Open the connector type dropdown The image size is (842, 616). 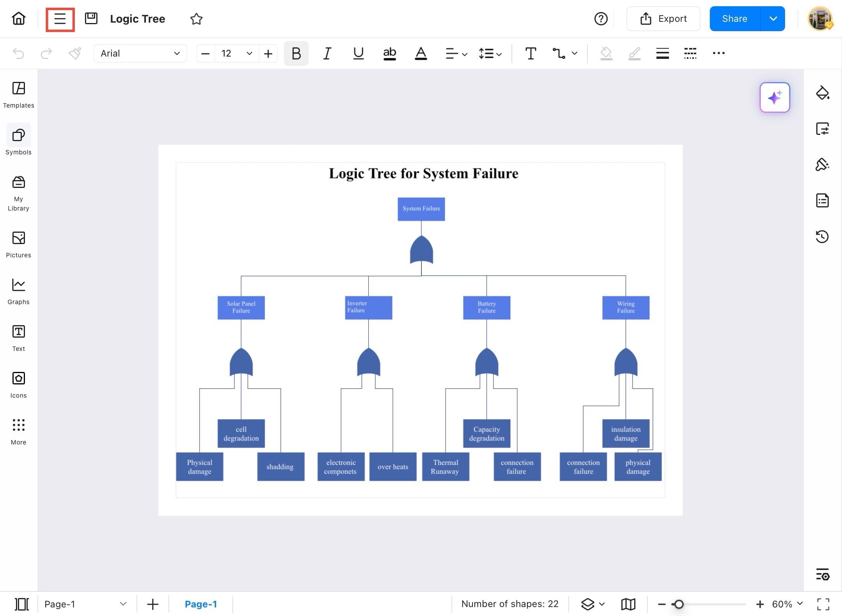(564, 53)
